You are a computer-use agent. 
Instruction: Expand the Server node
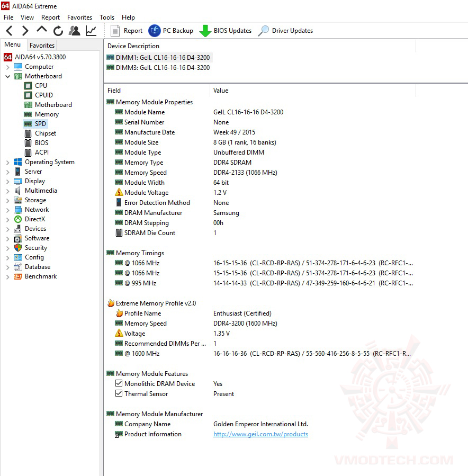[8, 172]
